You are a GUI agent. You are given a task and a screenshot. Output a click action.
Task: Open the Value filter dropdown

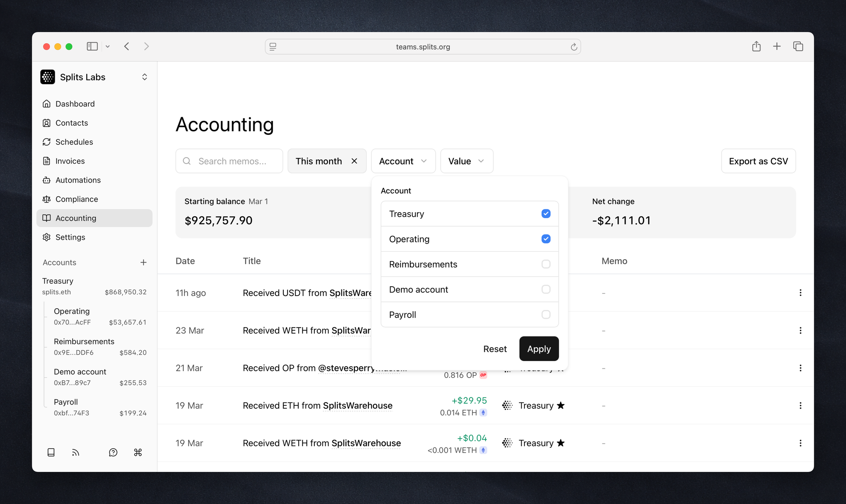point(466,161)
